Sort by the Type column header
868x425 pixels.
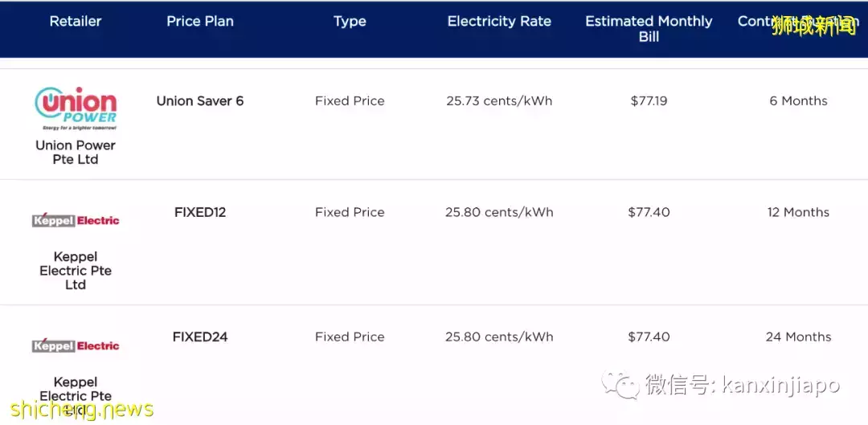tap(350, 22)
